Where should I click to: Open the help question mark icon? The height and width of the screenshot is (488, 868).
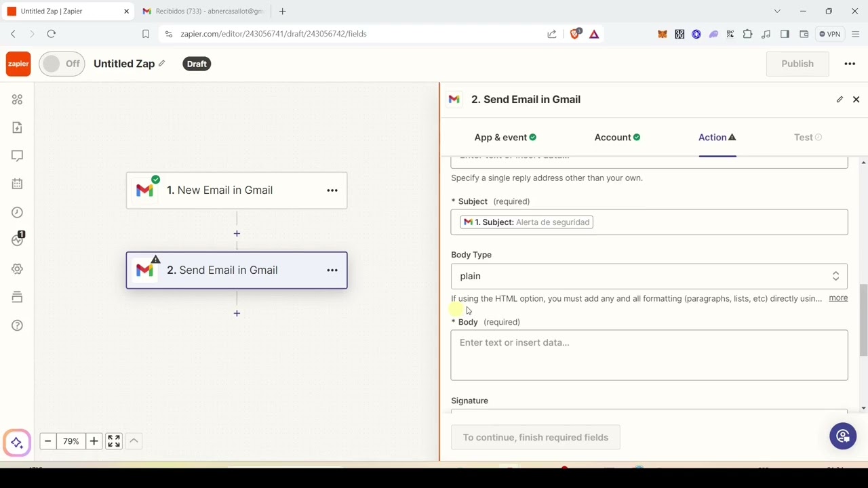(18, 325)
